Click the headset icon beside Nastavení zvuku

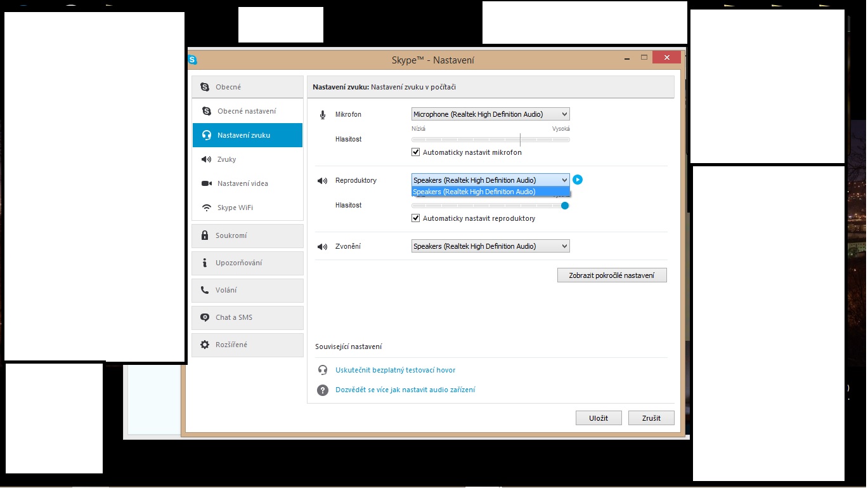pyautogui.click(x=206, y=135)
